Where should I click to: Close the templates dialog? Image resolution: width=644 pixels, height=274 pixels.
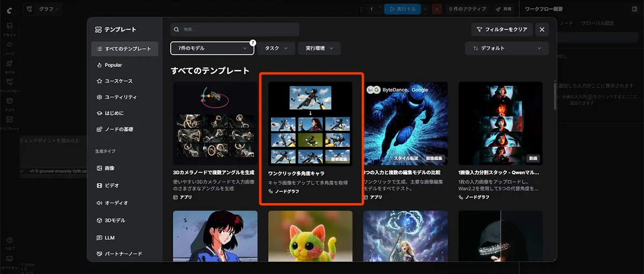(542, 29)
